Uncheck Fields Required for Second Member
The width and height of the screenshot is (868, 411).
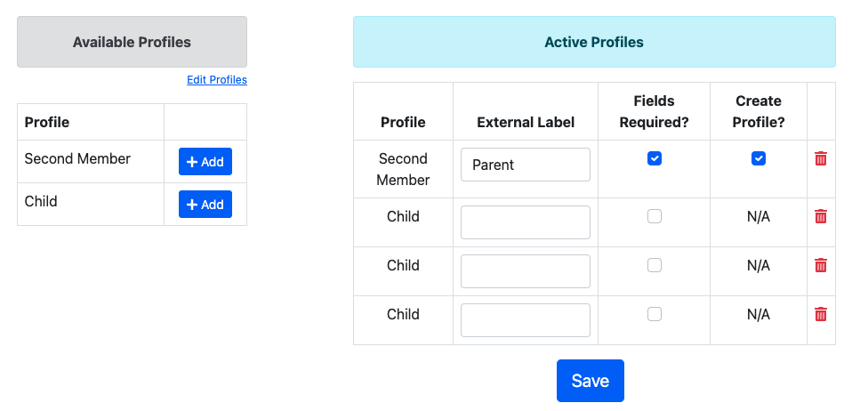(x=655, y=158)
